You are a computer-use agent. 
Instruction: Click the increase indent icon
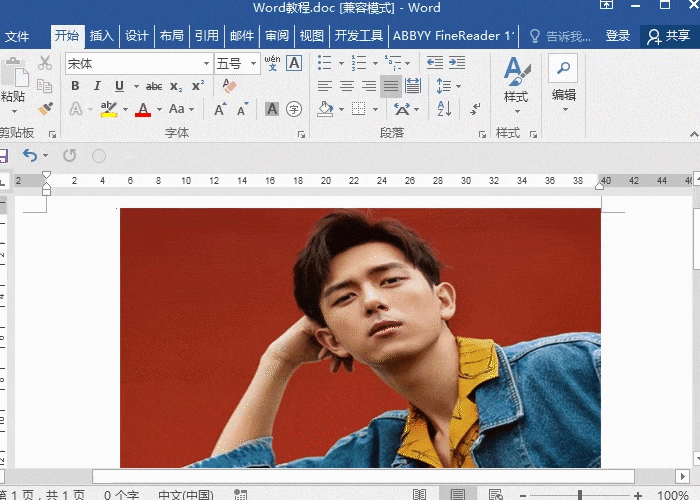(x=457, y=63)
